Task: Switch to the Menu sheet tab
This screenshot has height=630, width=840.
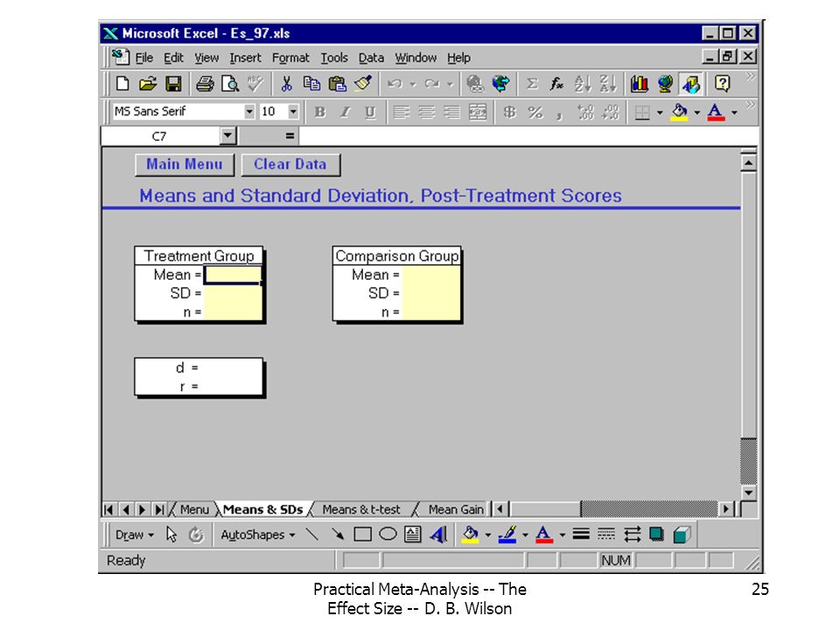Action: tap(193, 509)
